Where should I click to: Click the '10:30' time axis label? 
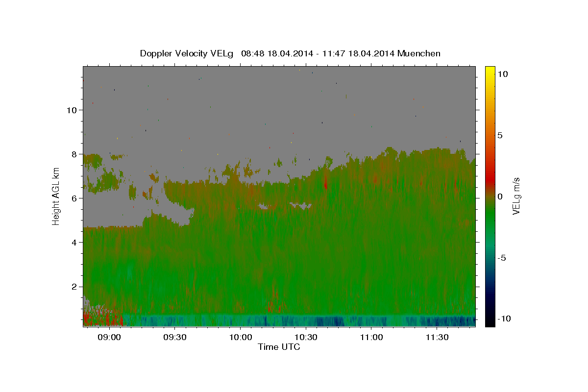[306, 338]
